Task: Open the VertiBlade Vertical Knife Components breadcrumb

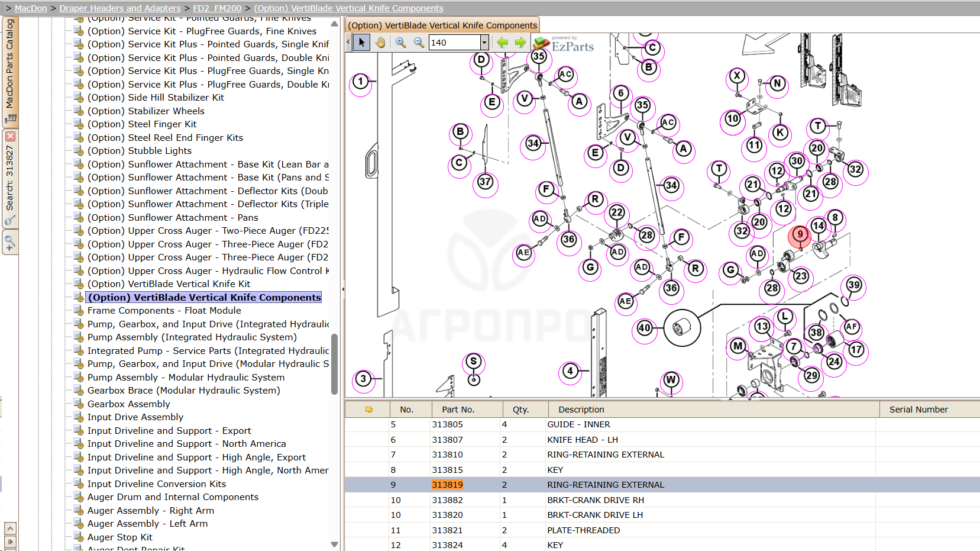Action: click(348, 8)
